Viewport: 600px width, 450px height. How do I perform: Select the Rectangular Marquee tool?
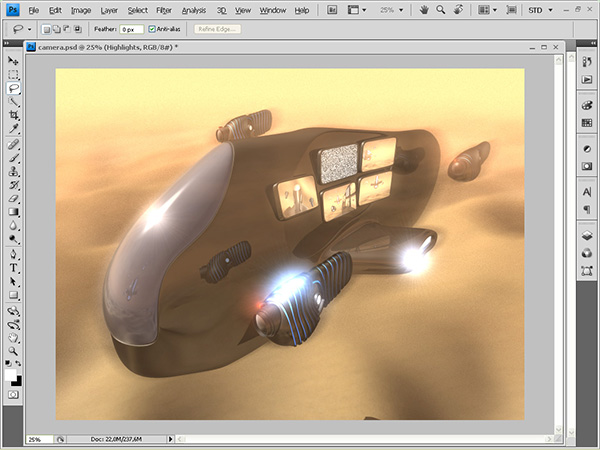coord(14,74)
